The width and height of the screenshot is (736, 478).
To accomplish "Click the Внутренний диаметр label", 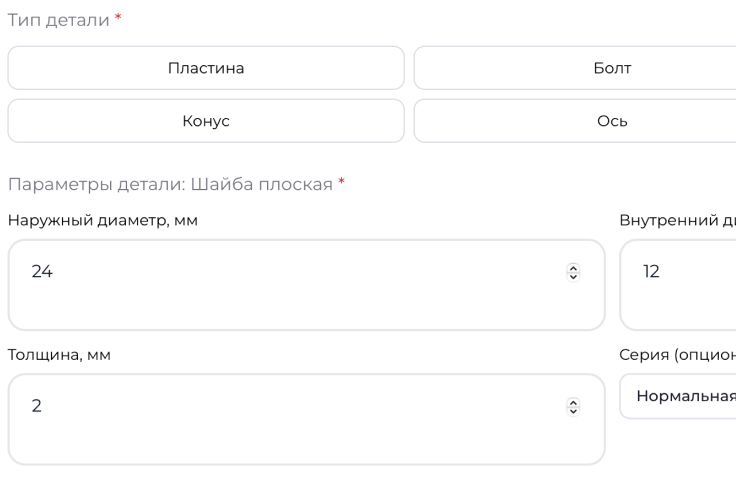I will pyautogui.click(x=677, y=220).
